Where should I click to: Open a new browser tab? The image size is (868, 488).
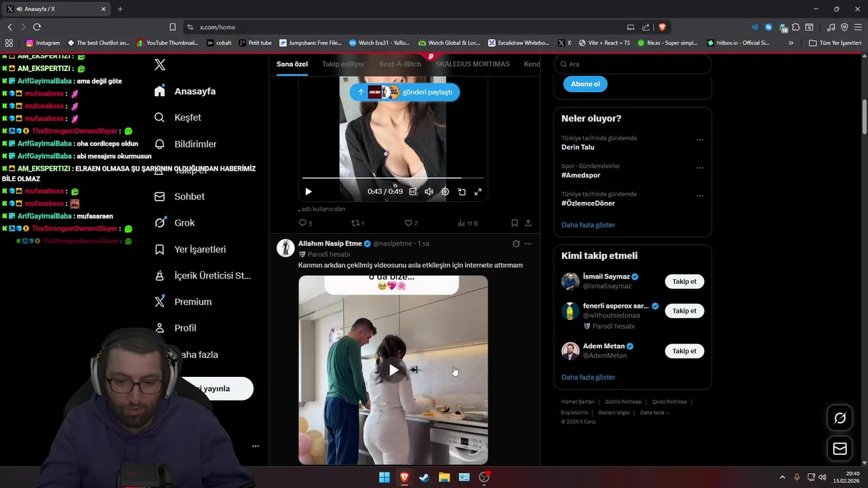coord(120,9)
